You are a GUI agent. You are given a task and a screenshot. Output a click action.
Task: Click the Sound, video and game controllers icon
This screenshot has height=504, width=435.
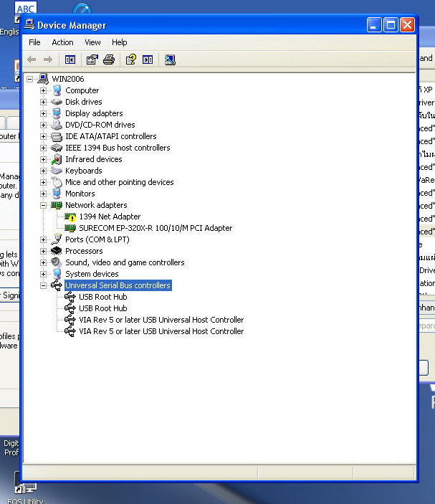click(x=57, y=262)
